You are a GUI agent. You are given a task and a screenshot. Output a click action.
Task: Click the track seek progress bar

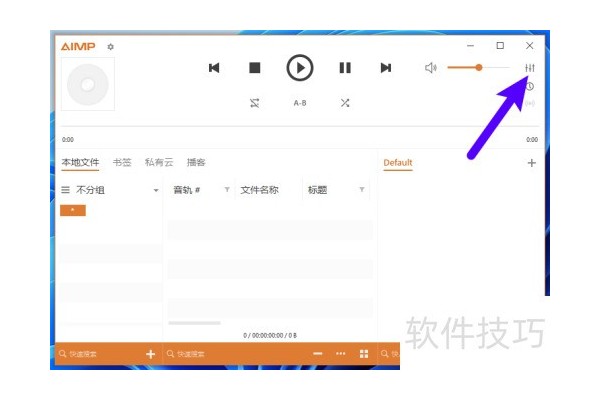(x=300, y=126)
